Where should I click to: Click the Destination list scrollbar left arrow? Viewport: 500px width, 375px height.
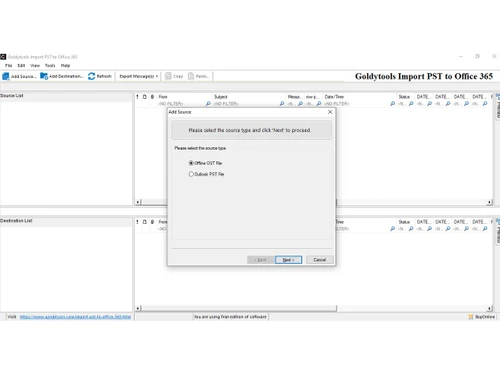(x=138, y=308)
